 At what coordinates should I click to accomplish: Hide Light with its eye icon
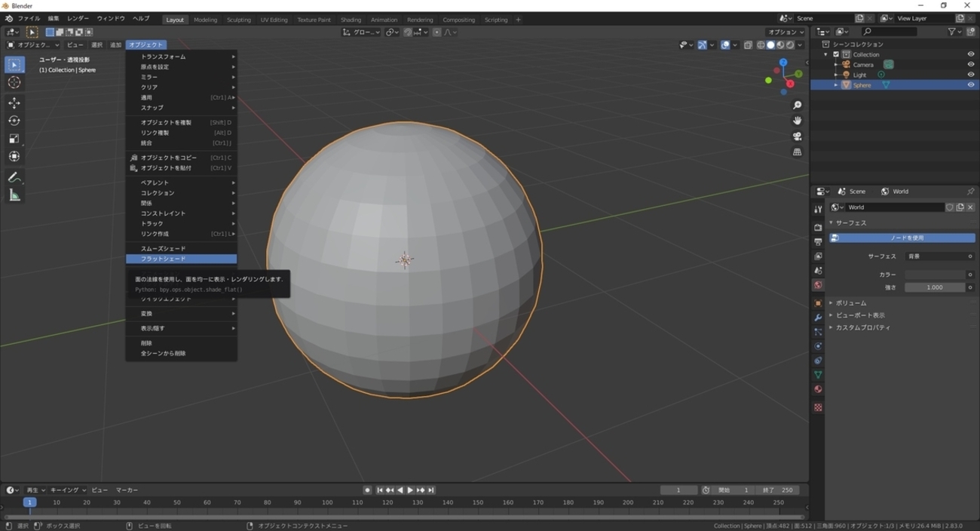pyautogui.click(x=970, y=75)
